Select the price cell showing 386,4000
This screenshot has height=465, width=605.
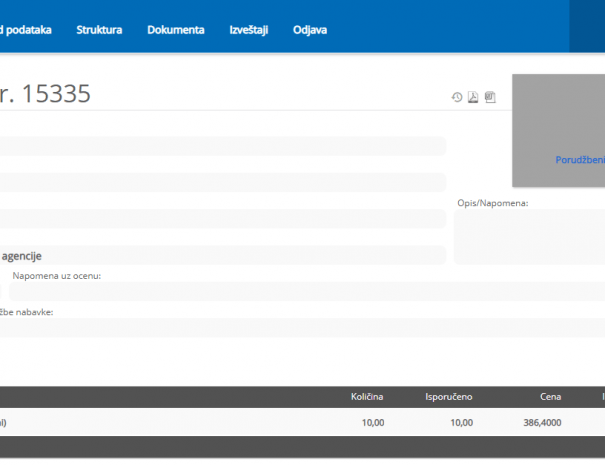544,423
